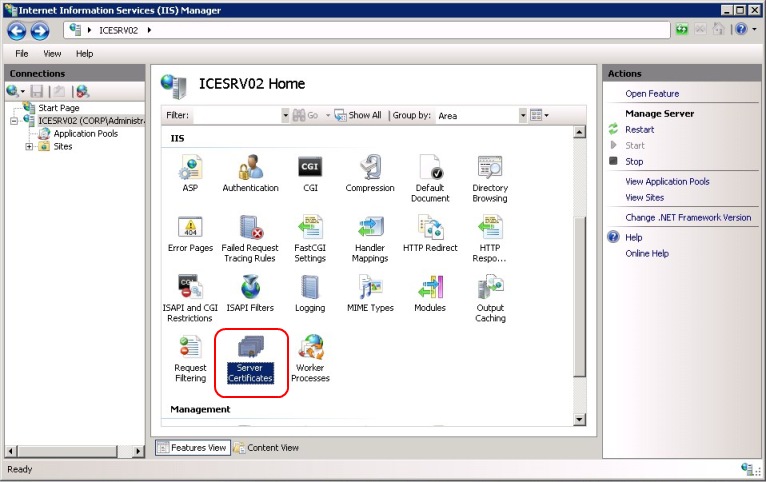
Task: Open the HTTP Redirect feature
Action: tap(430, 233)
